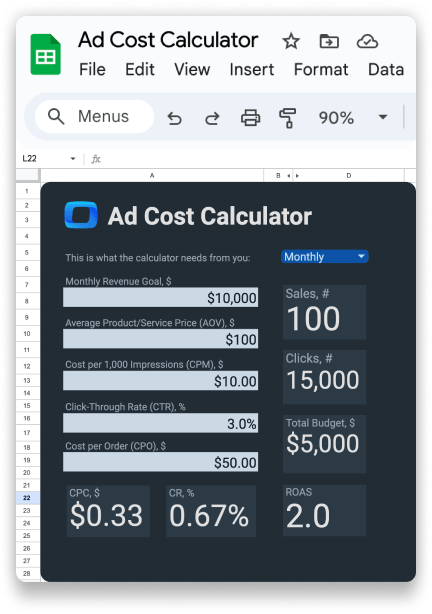This screenshot has height=614, width=432.
Task: Open the name box dropdown arrow
Action: pyautogui.click(x=73, y=159)
